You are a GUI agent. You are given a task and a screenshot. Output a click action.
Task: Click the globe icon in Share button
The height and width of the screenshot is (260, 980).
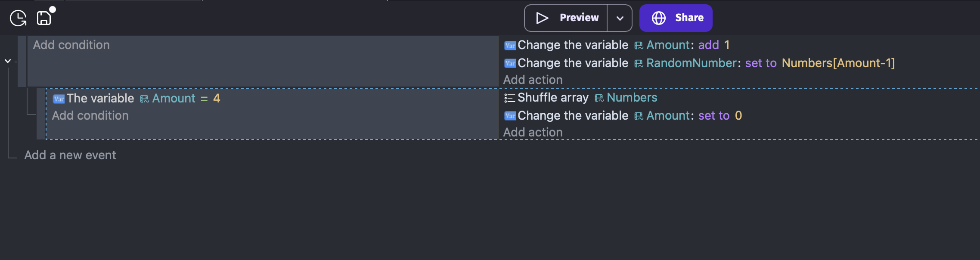(x=658, y=18)
